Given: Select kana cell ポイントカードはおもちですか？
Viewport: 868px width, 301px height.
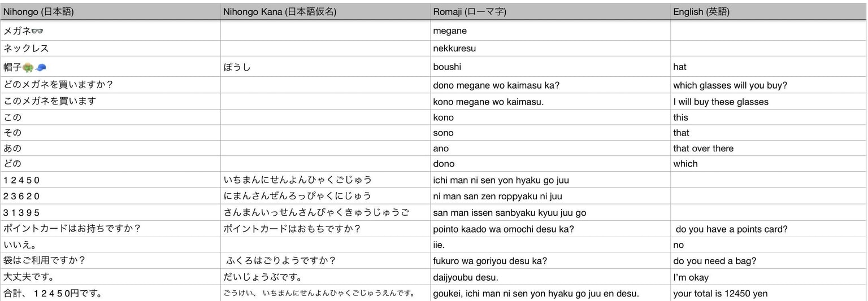Looking at the screenshot, I should coord(325,229).
